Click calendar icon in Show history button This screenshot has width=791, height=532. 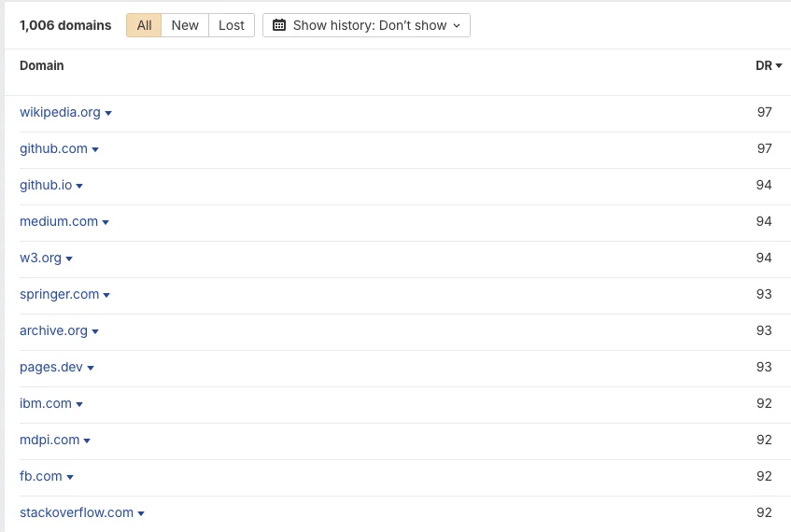click(279, 24)
